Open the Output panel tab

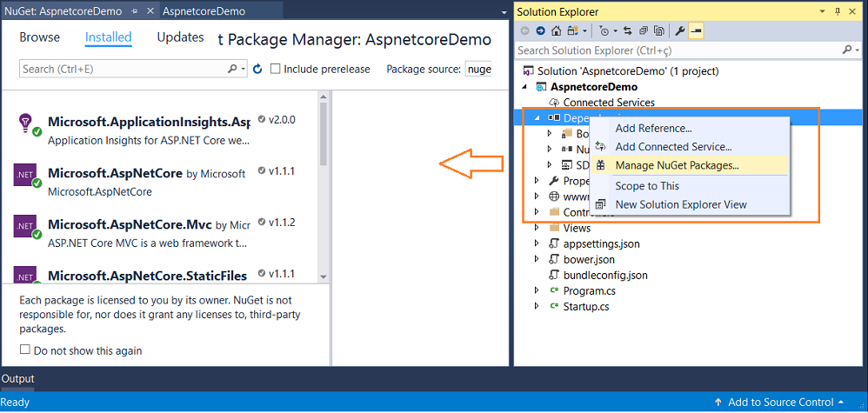pyautogui.click(x=17, y=379)
